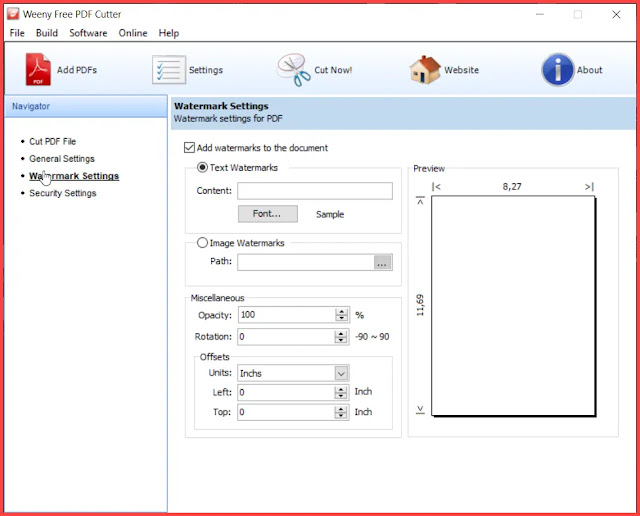Open the Build menu
640x516 pixels.
coord(47,33)
